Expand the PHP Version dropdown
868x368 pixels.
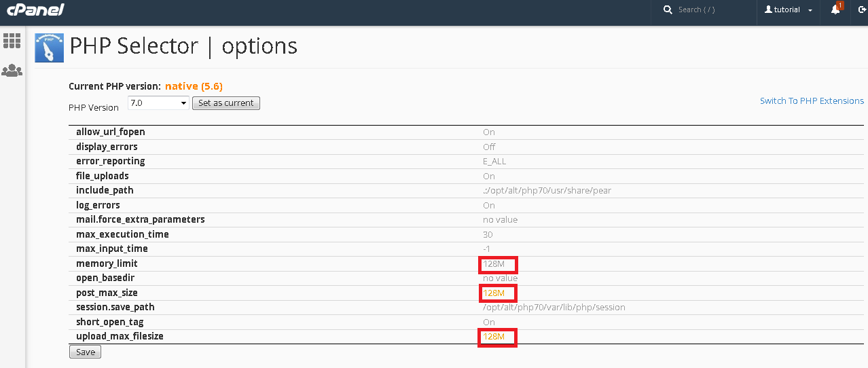pyautogui.click(x=158, y=103)
